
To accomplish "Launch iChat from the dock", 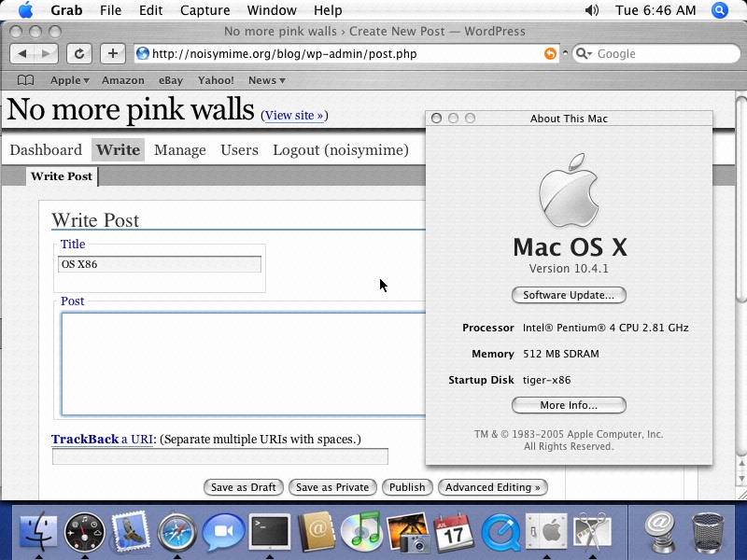I will coord(223,531).
